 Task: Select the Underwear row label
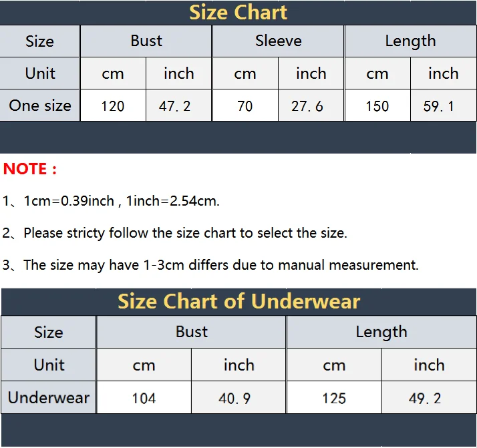49,398
